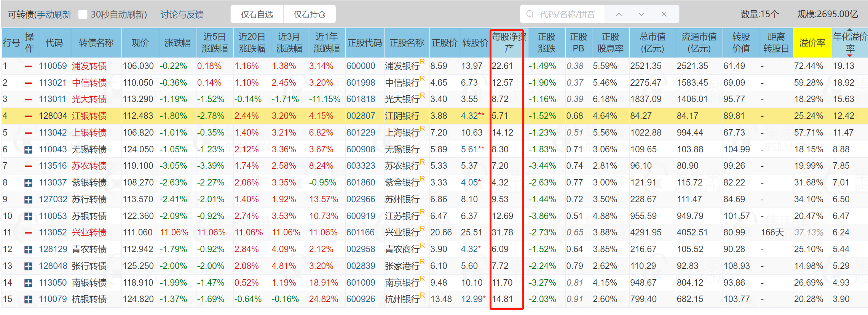Add 青农转债 using the plus icon
The image size is (868, 315).
coord(28,249)
